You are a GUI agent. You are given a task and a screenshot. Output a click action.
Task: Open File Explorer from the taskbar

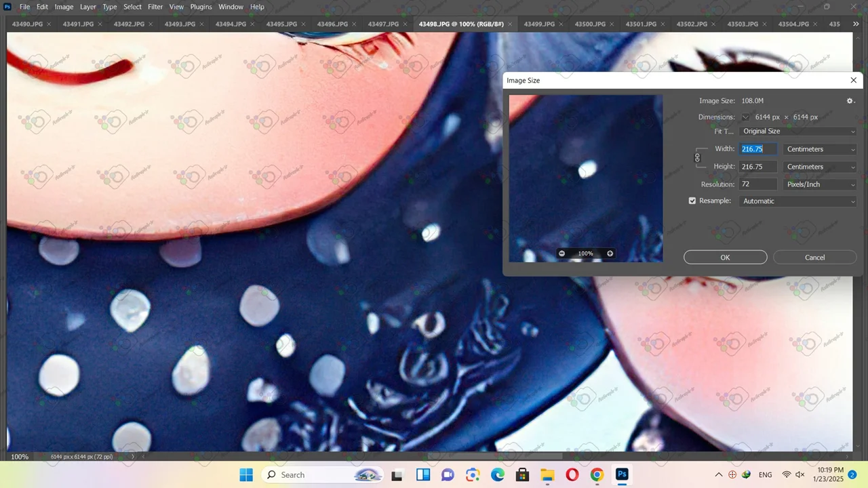(547, 474)
